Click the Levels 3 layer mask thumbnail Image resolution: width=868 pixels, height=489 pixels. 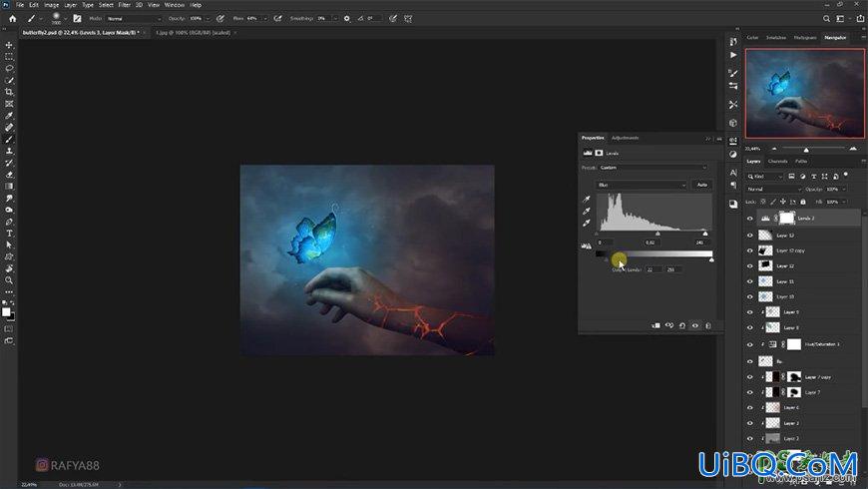tap(786, 219)
